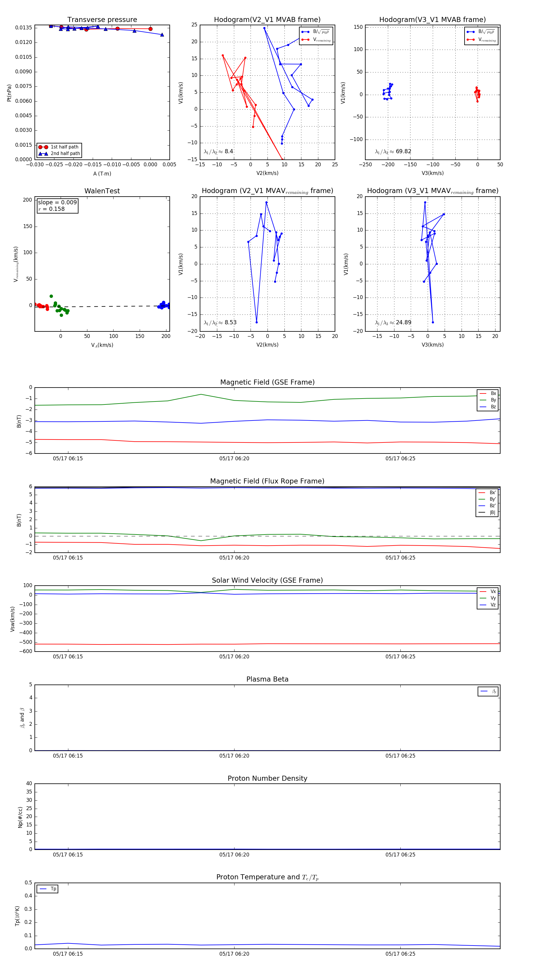Click '05/17 06:25' tick in proton temperature panel
The image size is (535, 980).
tap(400, 954)
